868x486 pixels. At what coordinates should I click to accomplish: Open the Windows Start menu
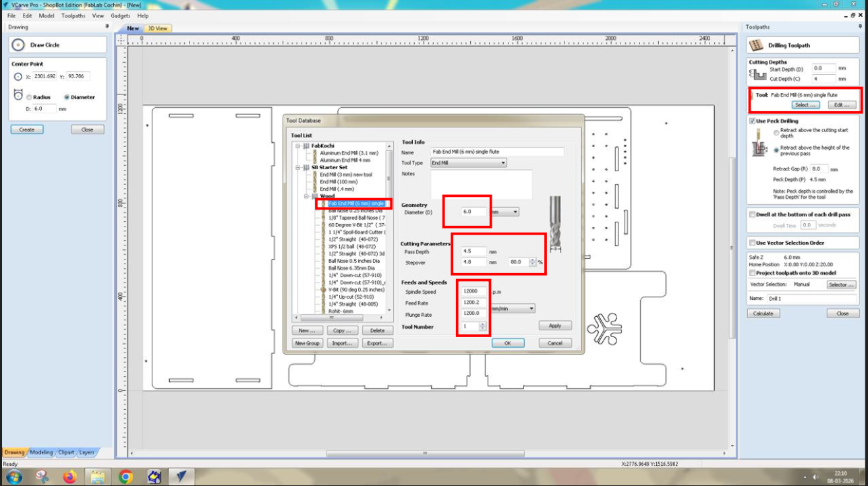[x=13, y=477]
